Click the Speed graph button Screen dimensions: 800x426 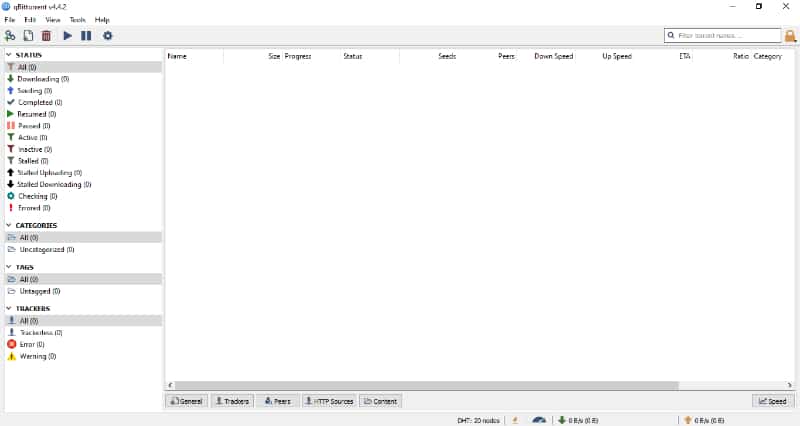tap(773, 402)
